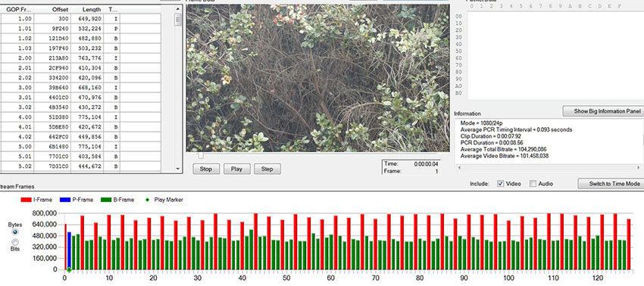
Task: Step forward one frame
Action: (x=267, y=169)
